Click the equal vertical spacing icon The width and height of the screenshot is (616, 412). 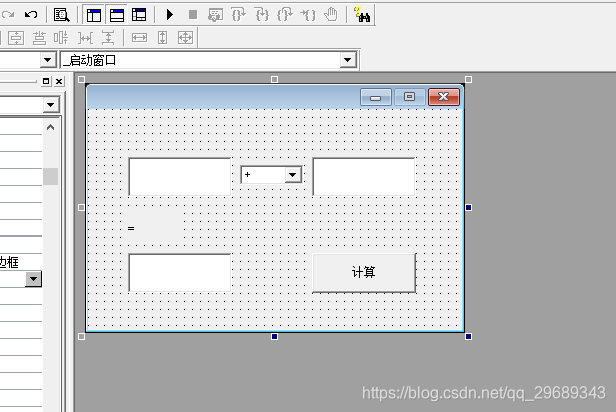click(x=108, y=38)
